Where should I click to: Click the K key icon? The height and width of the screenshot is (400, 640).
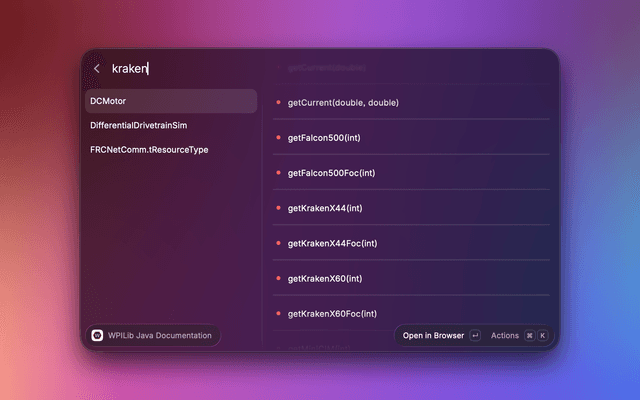(542, 336)
